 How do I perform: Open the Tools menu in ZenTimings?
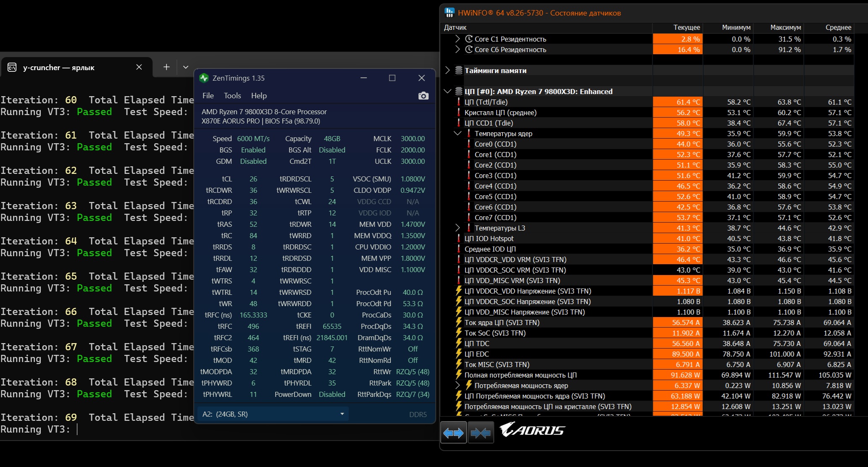click(x=232, y=96)
